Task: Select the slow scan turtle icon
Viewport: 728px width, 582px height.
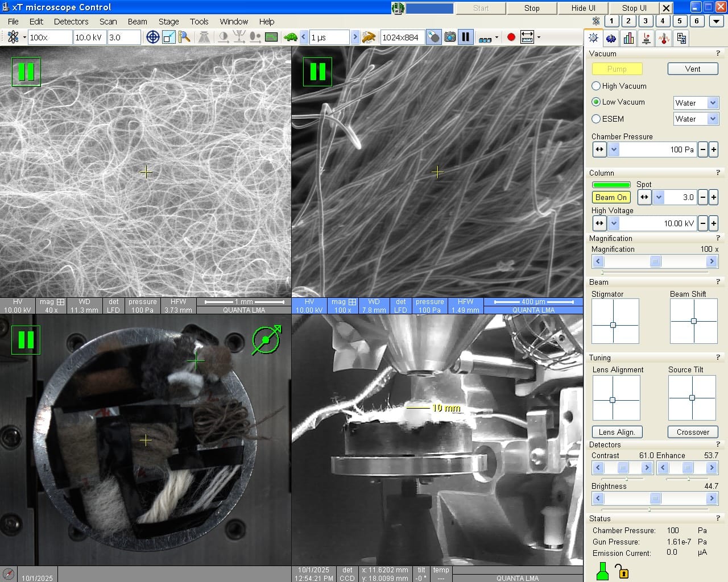Action: point(291,37)
